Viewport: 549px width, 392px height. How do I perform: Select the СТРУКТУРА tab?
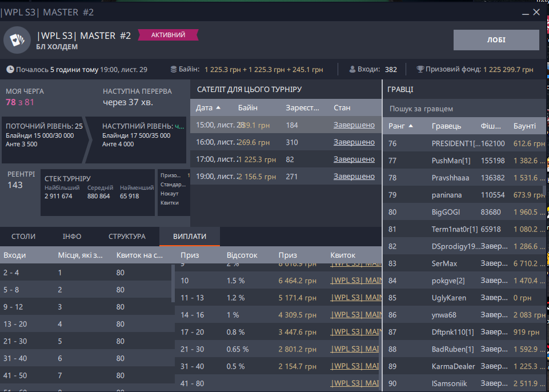(x=127, y=236)
